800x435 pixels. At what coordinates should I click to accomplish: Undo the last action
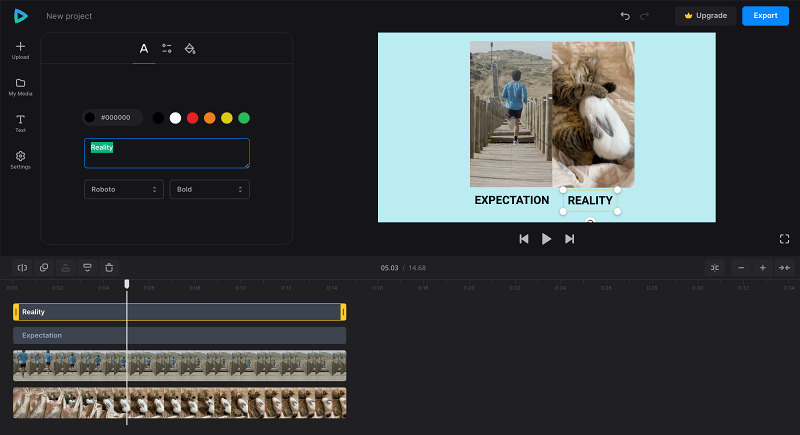coord(625,16)
